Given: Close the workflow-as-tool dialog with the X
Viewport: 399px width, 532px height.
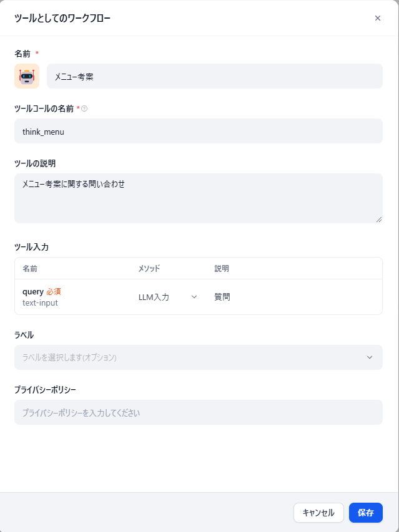Looking at the screenshot, I should tap(377, 18).
